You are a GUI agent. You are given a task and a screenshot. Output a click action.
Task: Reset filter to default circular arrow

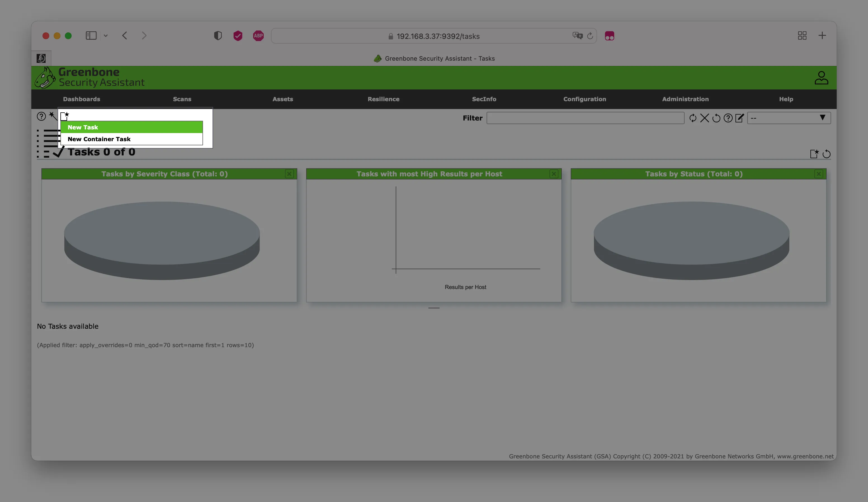click(x=716, y=118)
